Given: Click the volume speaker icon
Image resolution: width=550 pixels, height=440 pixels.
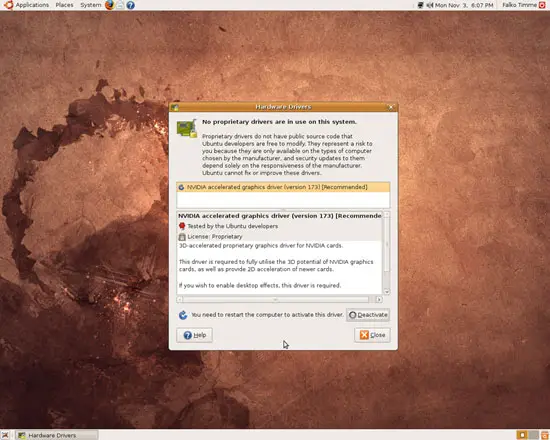Looking at the screenshot, I should (430, 5).
